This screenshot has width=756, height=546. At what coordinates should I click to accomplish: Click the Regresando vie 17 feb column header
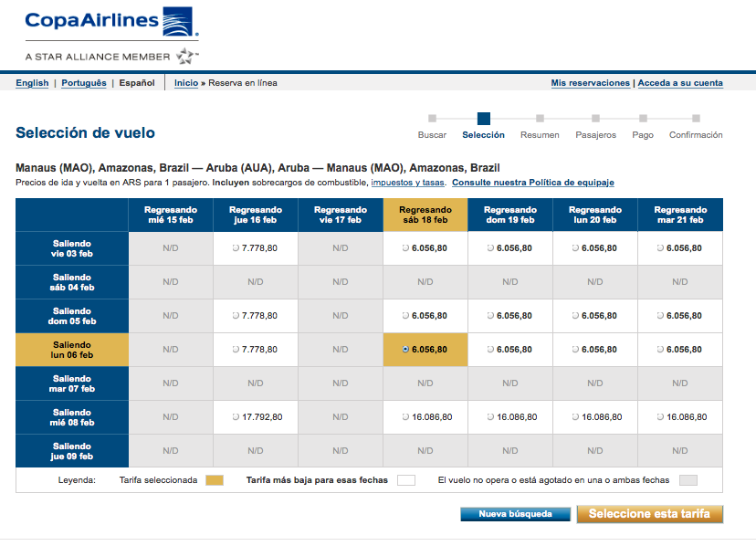coord(341,215)
